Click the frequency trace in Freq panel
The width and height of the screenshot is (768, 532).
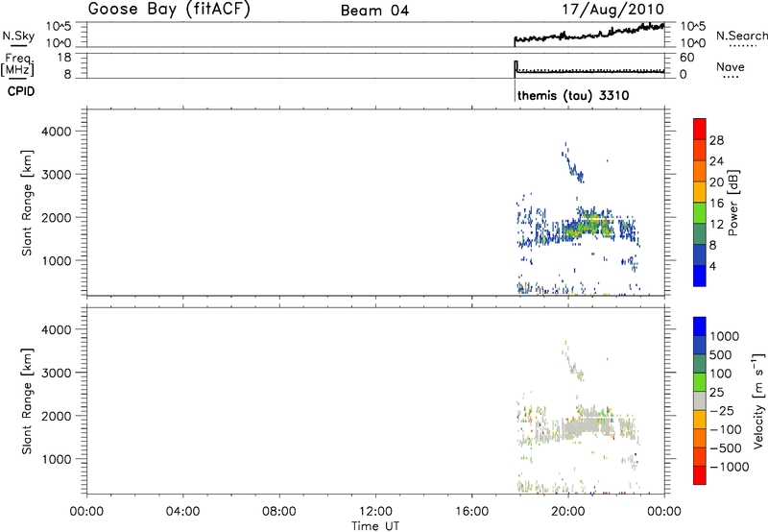(x=589, y=71)
